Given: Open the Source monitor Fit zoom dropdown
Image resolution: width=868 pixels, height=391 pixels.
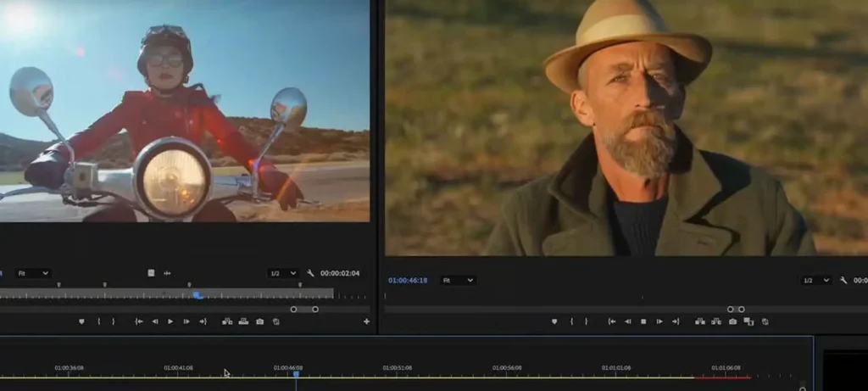Looking at the screenshot, I should coord(33,273).
